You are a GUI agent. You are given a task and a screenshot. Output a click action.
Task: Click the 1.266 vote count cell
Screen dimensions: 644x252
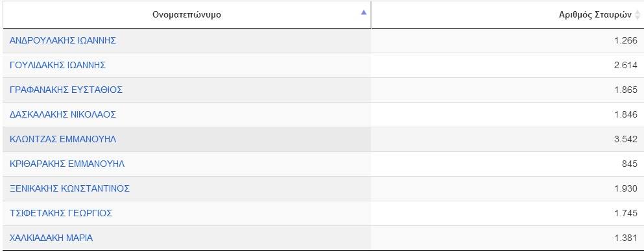point(507,40)
